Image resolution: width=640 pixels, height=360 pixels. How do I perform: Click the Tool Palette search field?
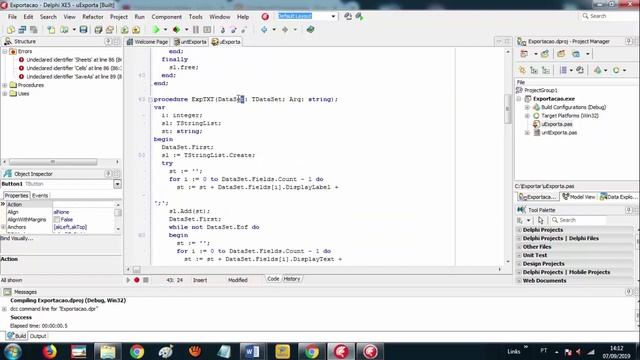[x=579, y=220]
